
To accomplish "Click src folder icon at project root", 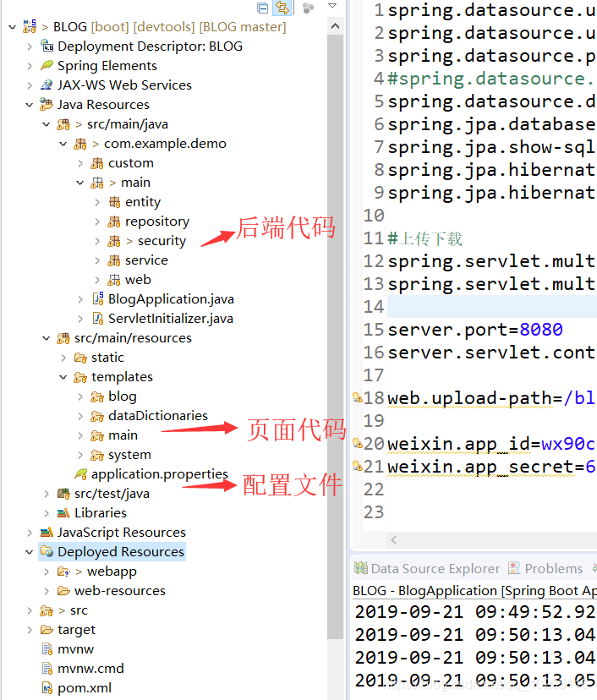I will click(47, 610).
